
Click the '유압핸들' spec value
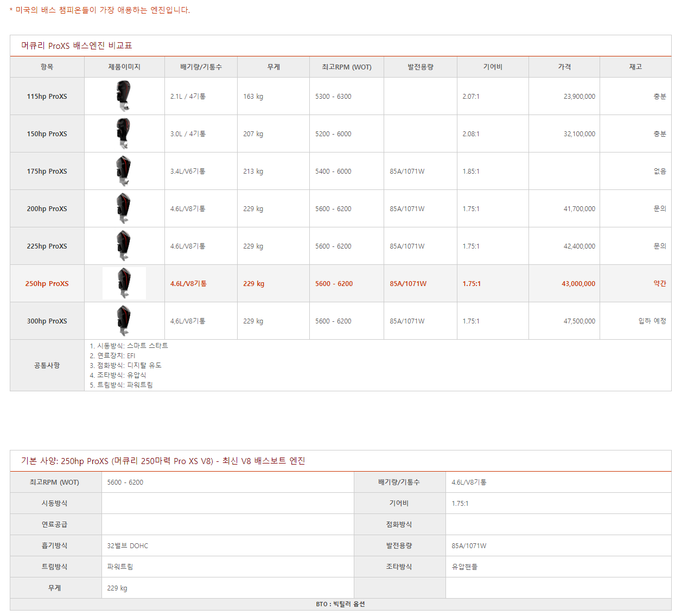pyautogui.click(x=464, y=567)
